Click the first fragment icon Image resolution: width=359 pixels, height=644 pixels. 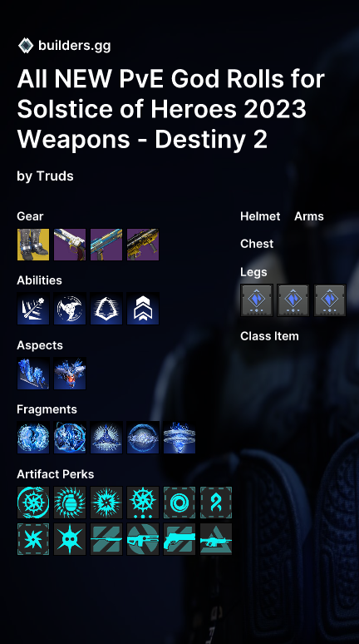[x=33, y=438]
